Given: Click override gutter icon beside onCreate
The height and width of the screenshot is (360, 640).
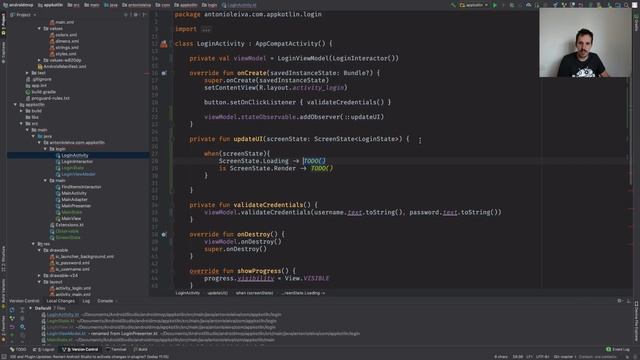Looking at the screenshot, I should tap(164, 73).
